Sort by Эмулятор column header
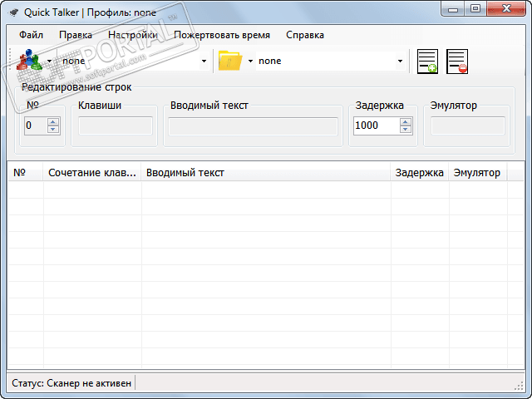This screenshot has height=399, width=532. click(478, 173)
